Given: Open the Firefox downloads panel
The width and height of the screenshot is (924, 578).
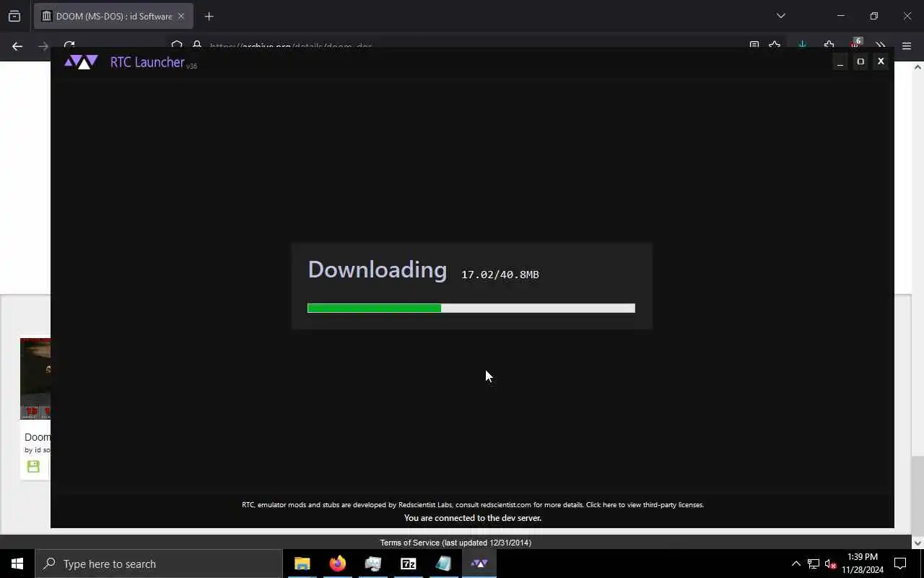Looking at the screenshot, I should pyautogui.click(x=802, y=46).
